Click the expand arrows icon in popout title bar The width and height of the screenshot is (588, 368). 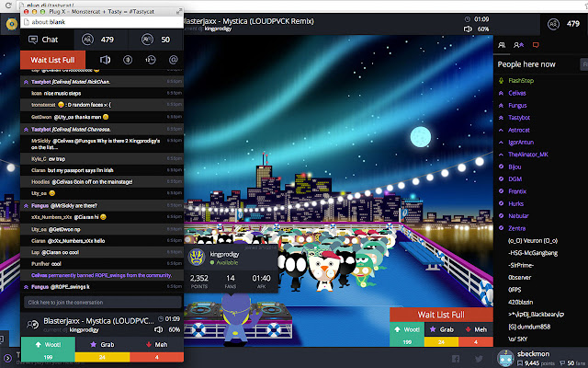click(179, 11)
